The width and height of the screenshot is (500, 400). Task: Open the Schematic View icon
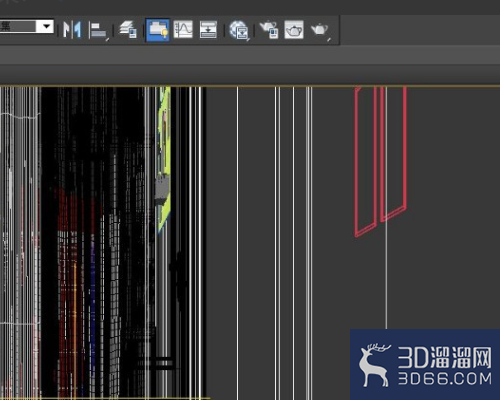pos(208,30)
